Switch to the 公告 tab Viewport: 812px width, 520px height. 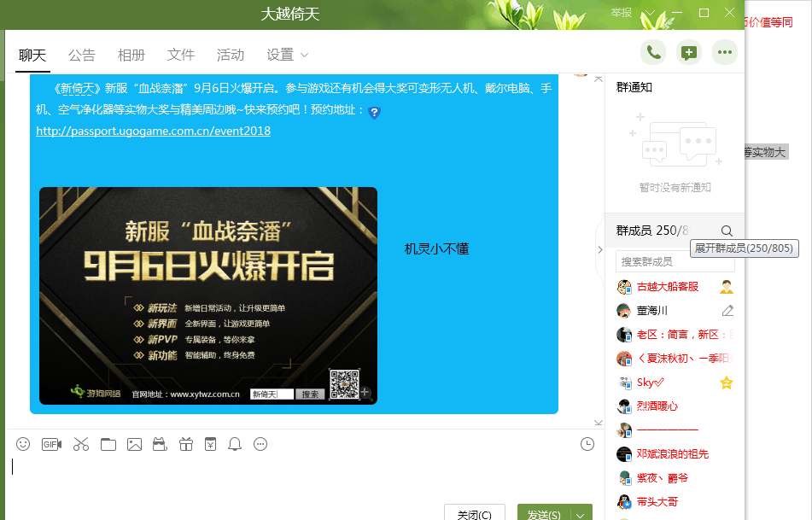pos(82,55)
